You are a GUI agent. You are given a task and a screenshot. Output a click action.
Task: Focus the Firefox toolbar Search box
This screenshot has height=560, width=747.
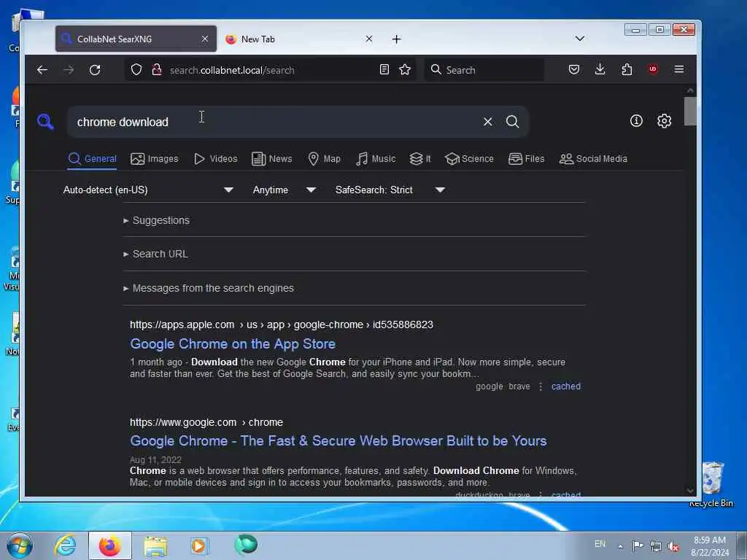(484, 70)
